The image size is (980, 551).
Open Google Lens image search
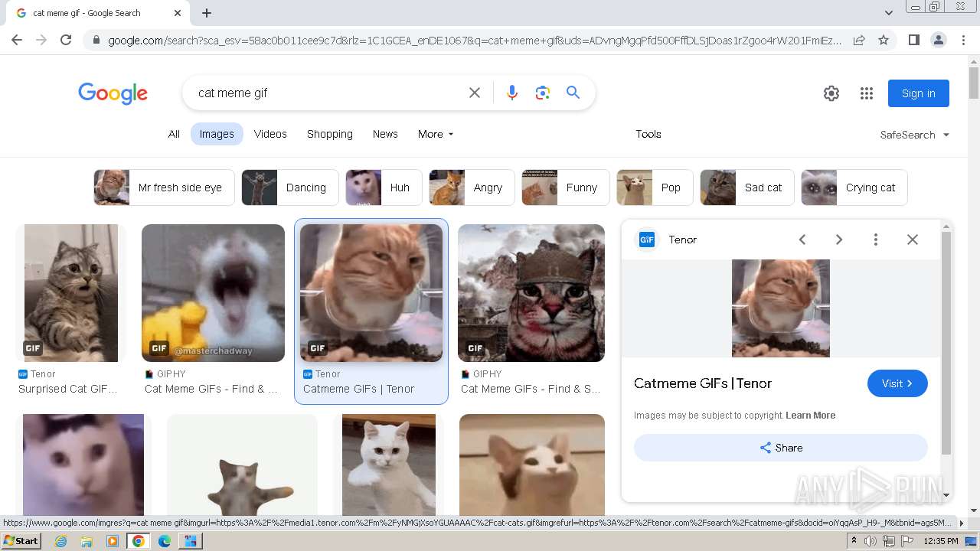[x=543, y=93]
